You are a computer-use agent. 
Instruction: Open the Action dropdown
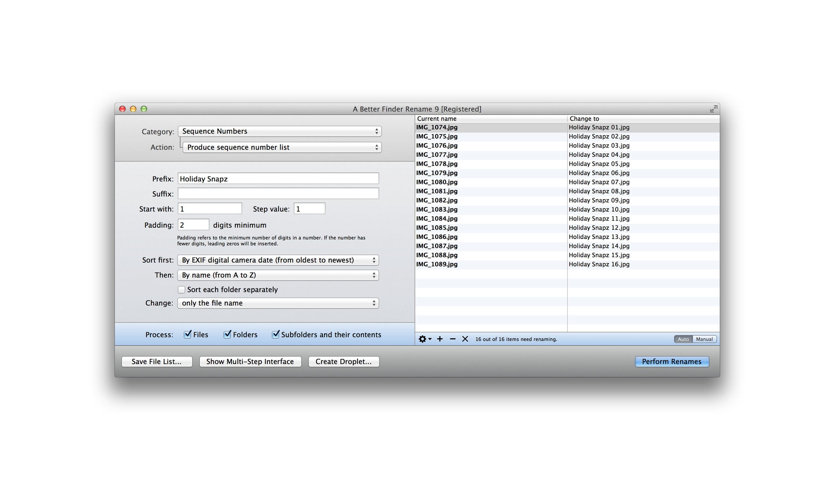point(282,147)
